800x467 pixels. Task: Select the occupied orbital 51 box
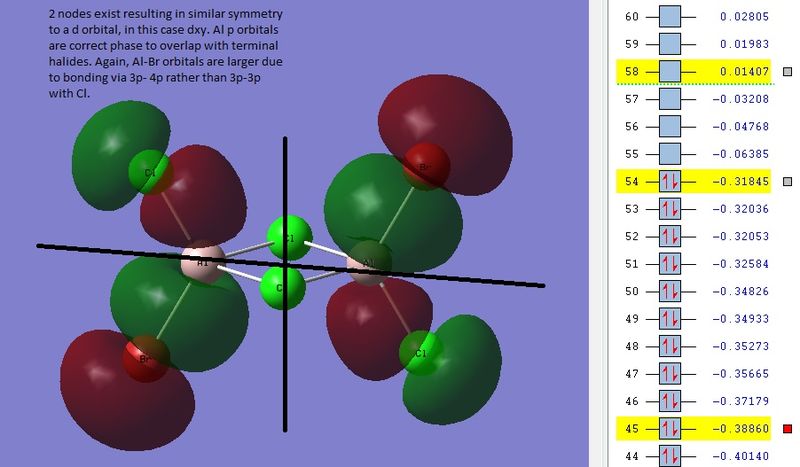(669, 264)
